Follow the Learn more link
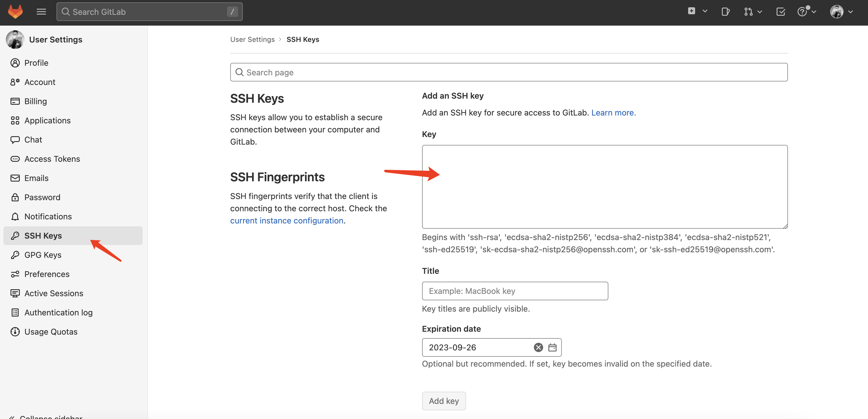The height and width of the screenshot is (419, 868). (x=613, y=113)
